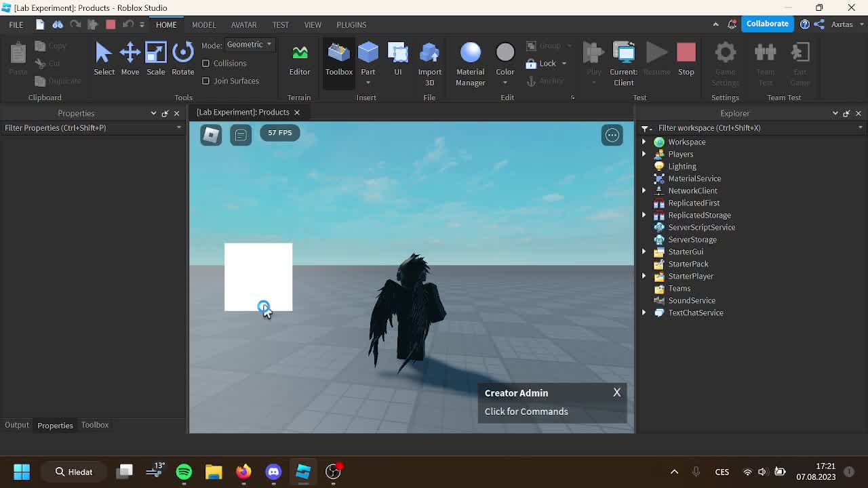Dismiss the Creator Admin notification

617,392
